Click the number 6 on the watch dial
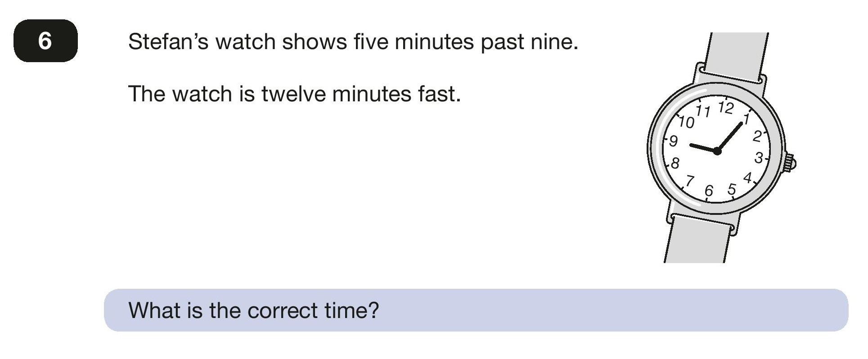Screen dimensions: 868x359 (709, 191)
